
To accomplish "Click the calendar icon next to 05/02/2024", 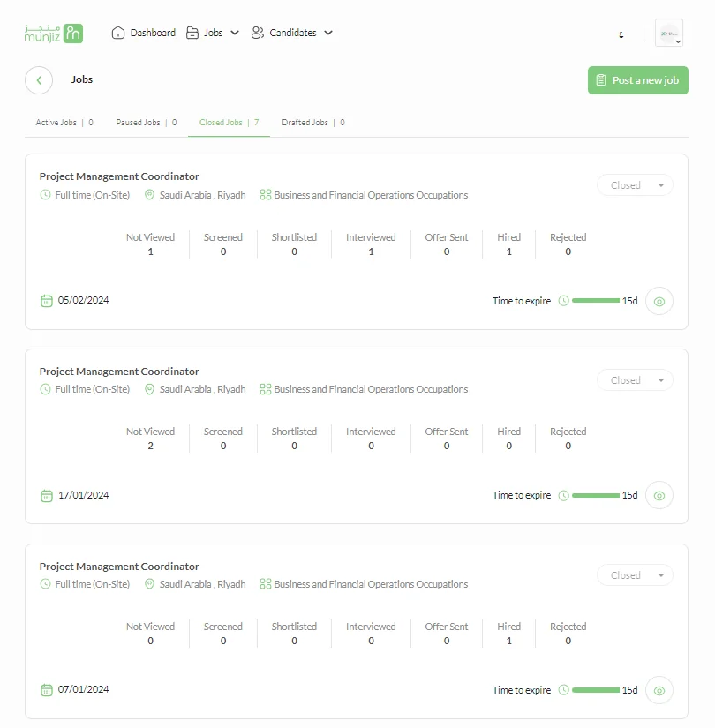I will pyautogui.click(x=46, y=300).
